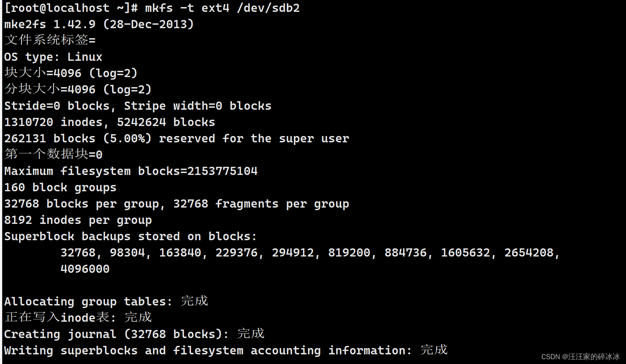626x364 pixels.
Task: Click the 4096000 superblock backup number
Action: [85, 269]
